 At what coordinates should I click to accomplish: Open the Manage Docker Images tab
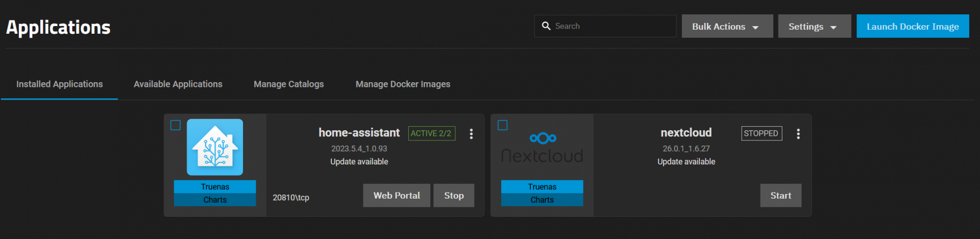(x=403, y=84)
